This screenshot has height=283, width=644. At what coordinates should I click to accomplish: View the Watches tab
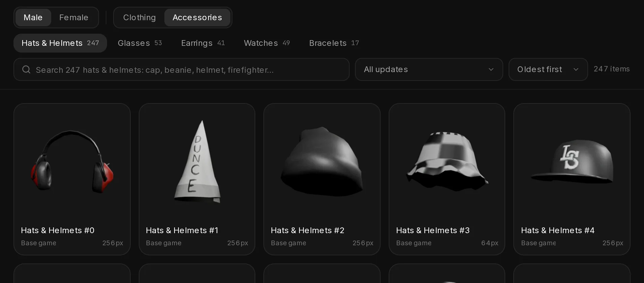click(267, 43)
